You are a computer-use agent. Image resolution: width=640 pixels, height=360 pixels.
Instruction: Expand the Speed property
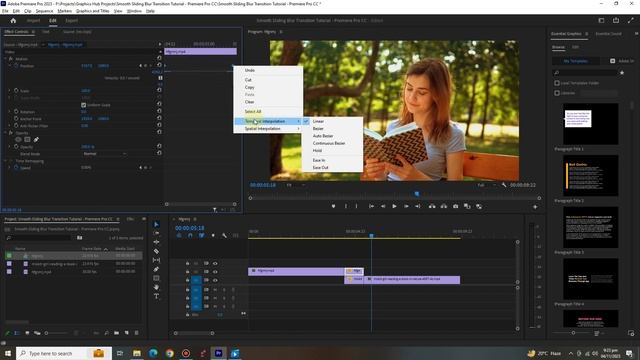[10, 167]
